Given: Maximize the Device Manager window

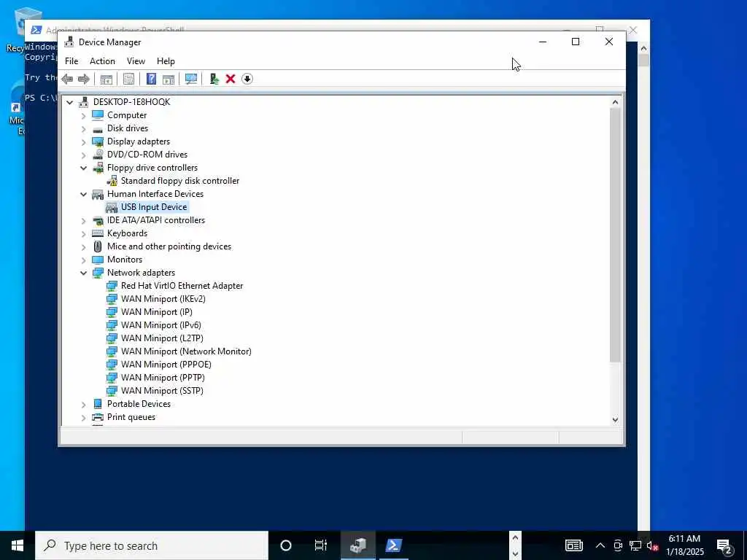Looking at the screenshot, I should (576, 42).
